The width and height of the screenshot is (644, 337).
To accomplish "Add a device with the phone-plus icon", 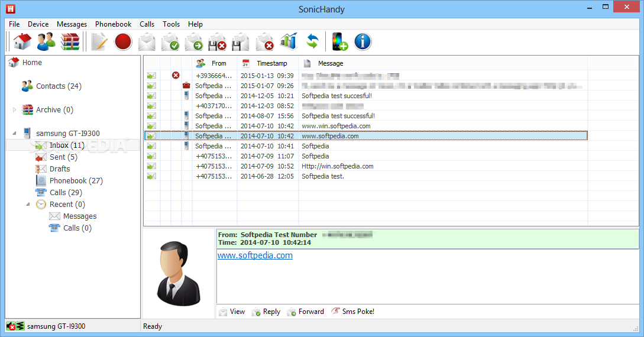I will [x=339, y=41].
